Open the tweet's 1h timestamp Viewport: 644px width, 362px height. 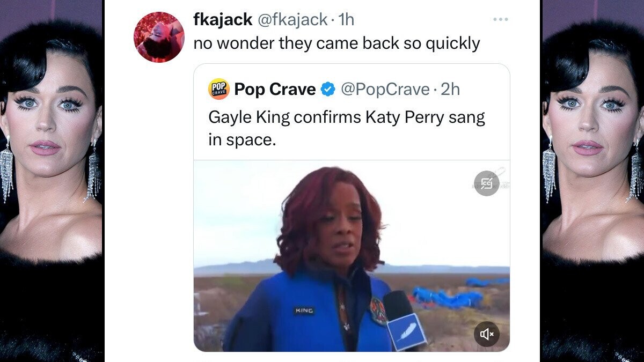point(346,20)
